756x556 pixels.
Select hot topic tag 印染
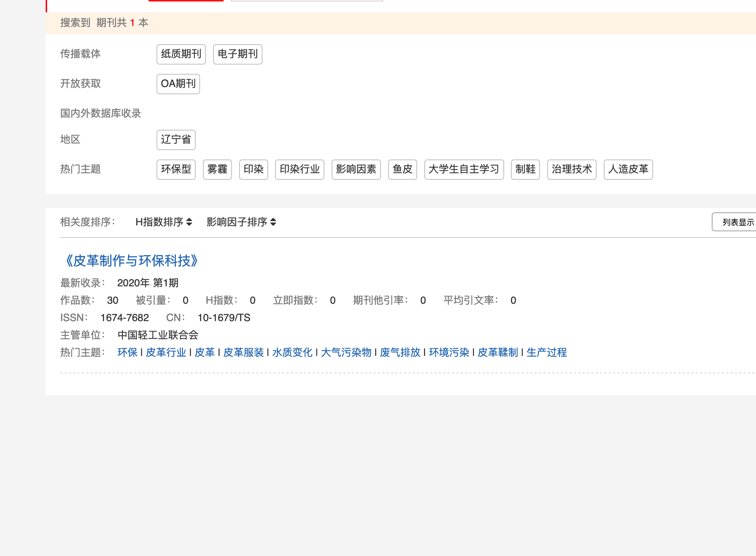click(254, 170)
